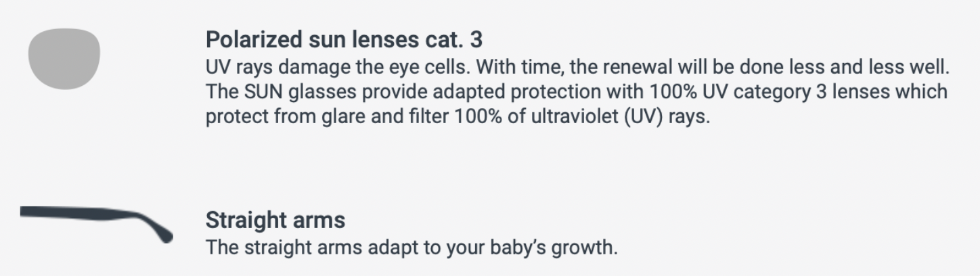Select the 'Polarized sun lenses cat. 3' heading
980x276 pixels.
pos(344,40)
